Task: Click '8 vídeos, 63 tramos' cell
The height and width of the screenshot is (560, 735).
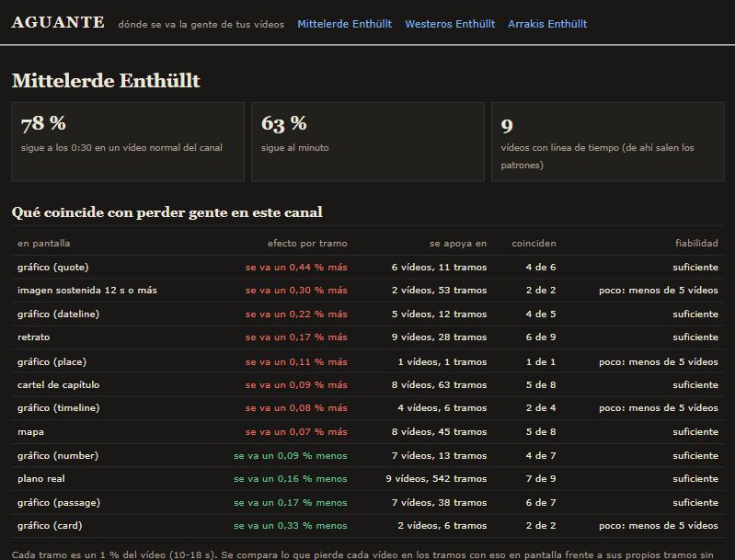Action: (439, 384)
